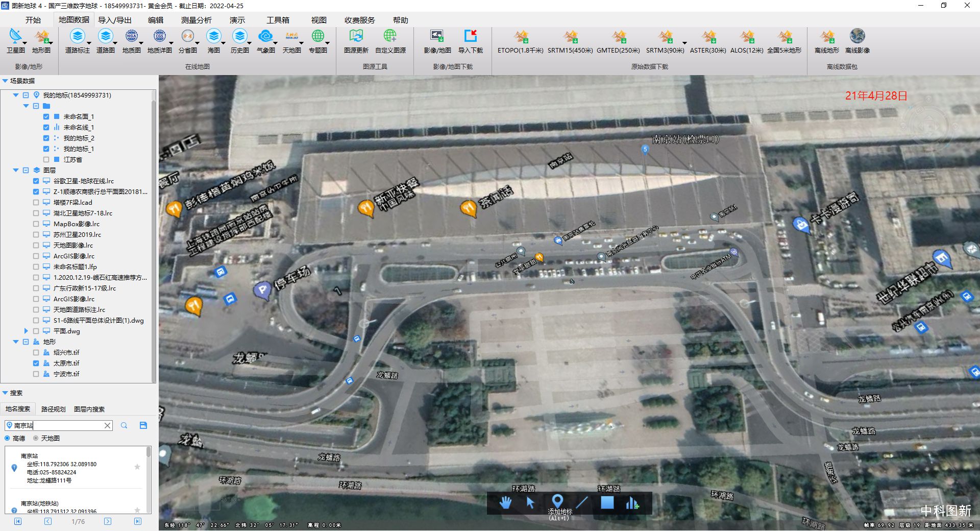Image resolution: width=980 pixels, height=531 pixels.
Task: Collapse the 图层 tree node
Action: point(16,170)
